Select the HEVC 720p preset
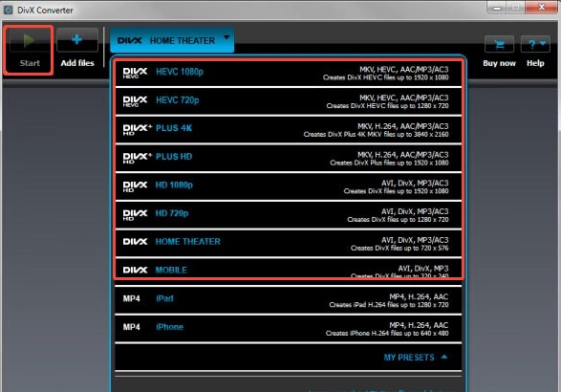This screenshot has width=561, height=392. [289, 101]
